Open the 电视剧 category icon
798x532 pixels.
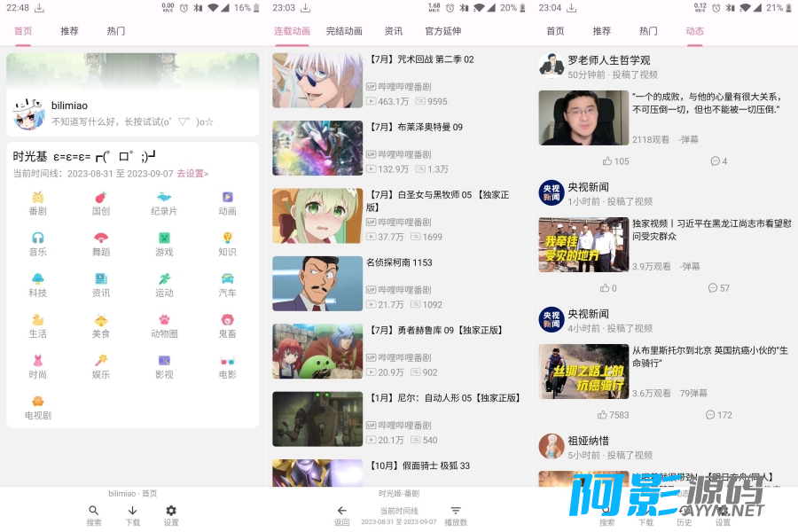(x=37, y=408)
